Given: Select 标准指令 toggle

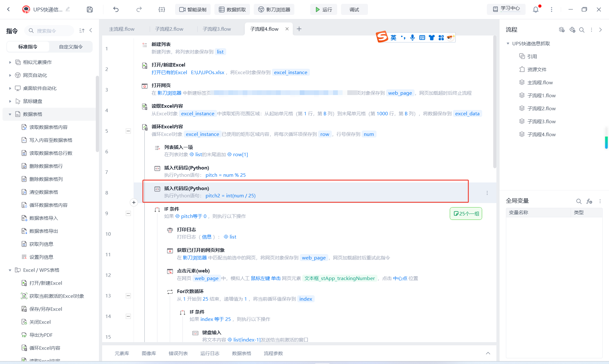Looking at the screenshot, I should point(28,47).
